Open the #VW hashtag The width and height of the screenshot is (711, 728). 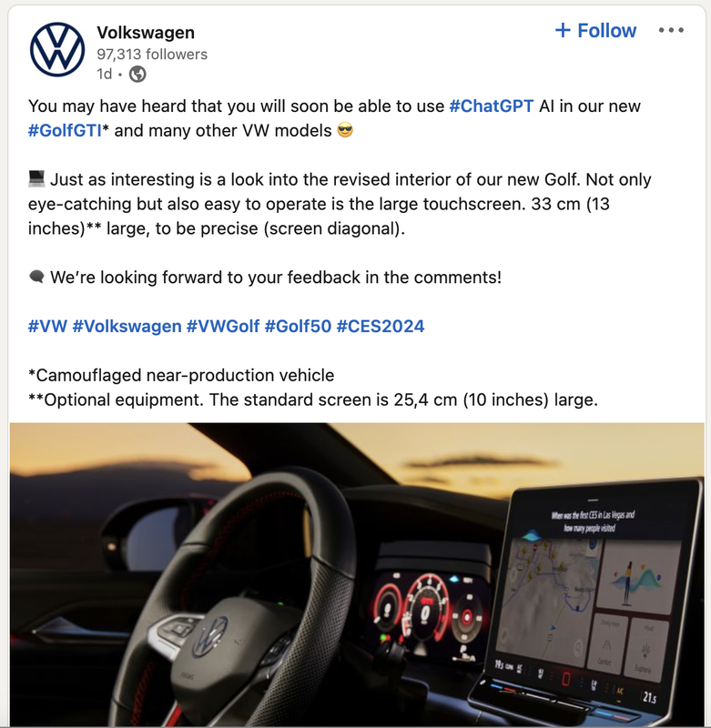[x=47, y=326]
